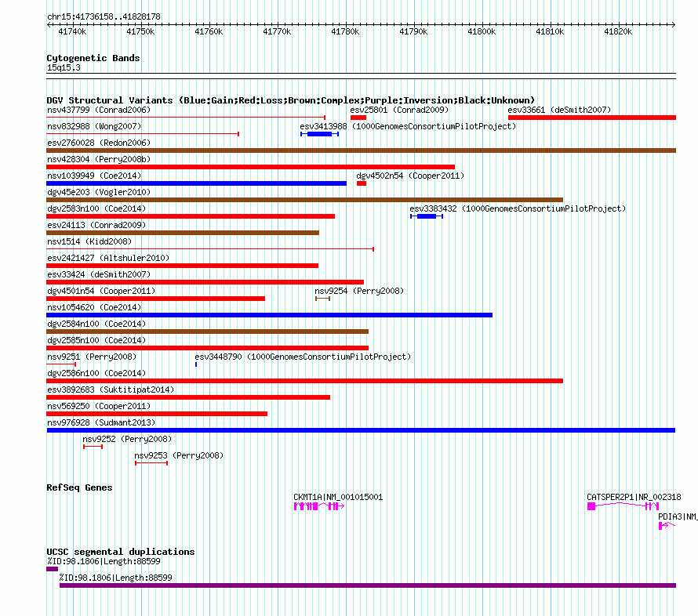Select the esv3383432 blue gain glyph
Screen dimensions: 698x616
[427, 216]
